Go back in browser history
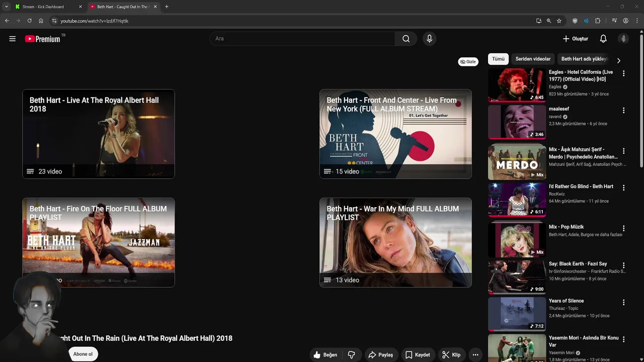The height and width of the screenshot is (362, 644). tap(7, 21)
